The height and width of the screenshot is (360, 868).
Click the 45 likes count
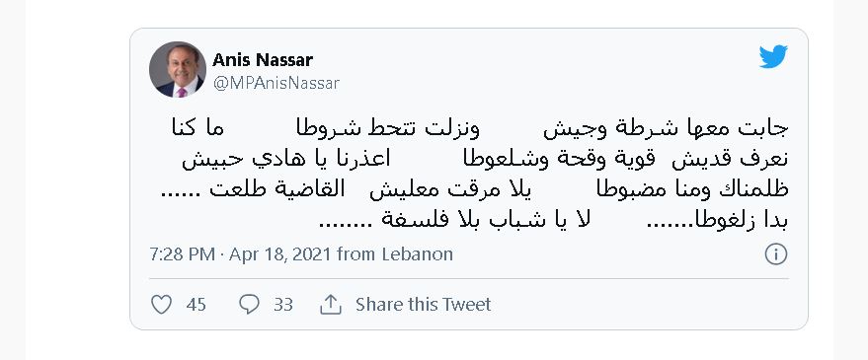(196, 305)
